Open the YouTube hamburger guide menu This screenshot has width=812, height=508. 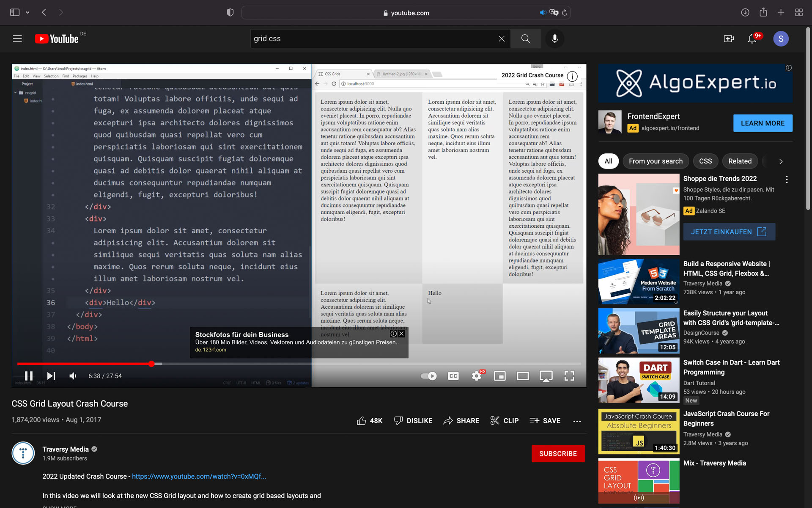click(17, 39)
